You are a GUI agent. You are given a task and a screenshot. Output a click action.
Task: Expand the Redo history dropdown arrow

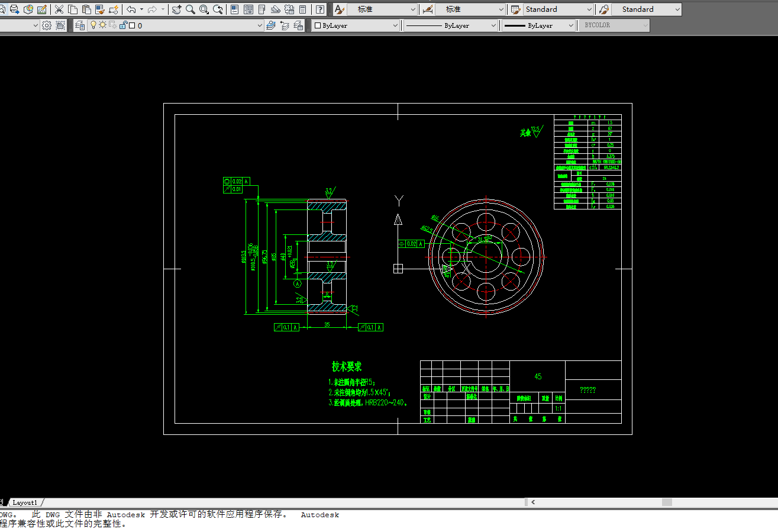click(163, 9)
